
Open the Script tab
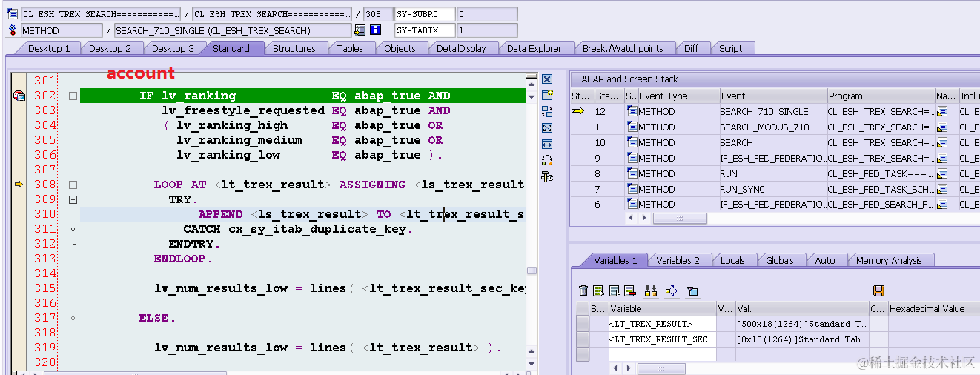coord(730,48)
